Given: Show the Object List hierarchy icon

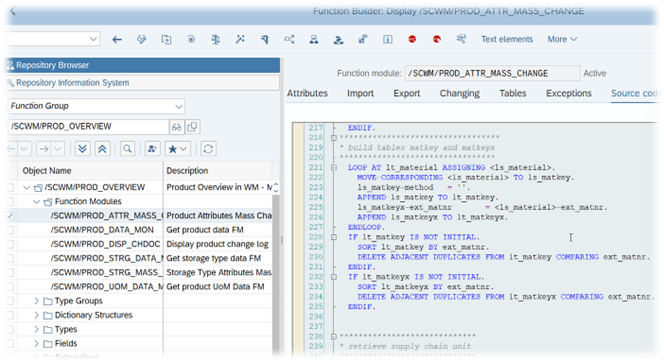Looking at the screenshot, I should click(x=314, y=39).
